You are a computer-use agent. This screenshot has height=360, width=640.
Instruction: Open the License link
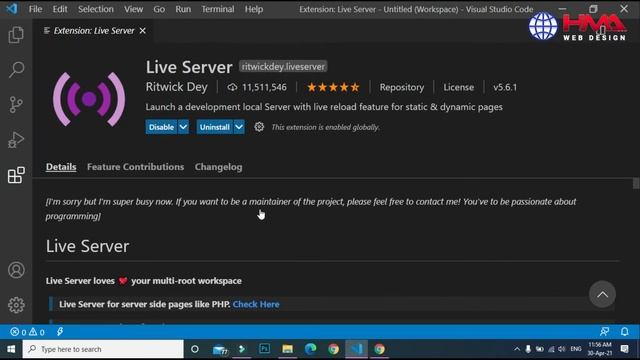pyautogui.click(x=458, y=87)
